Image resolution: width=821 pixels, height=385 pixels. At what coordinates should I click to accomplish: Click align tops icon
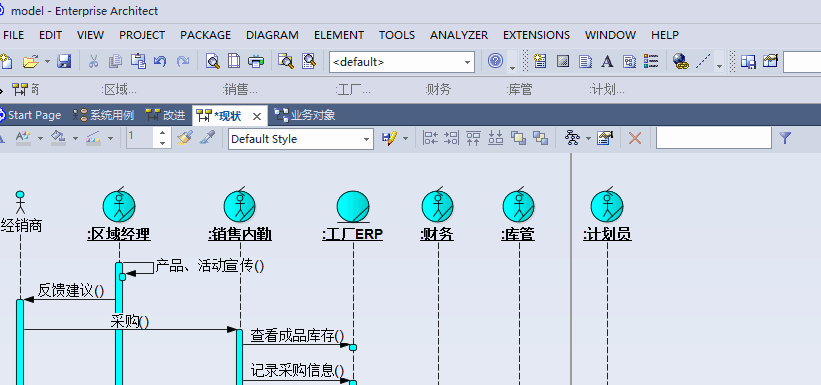pyautogui.click(x=473, y=138)
